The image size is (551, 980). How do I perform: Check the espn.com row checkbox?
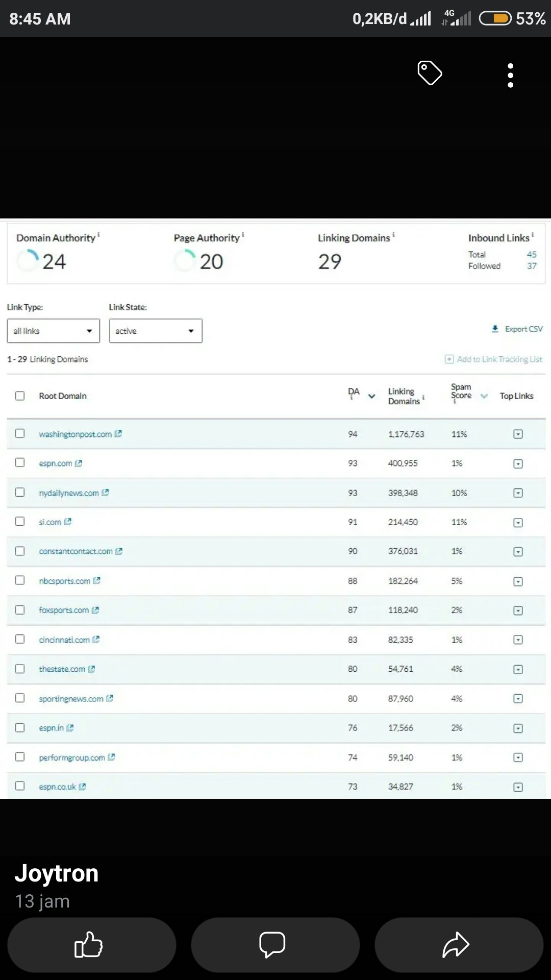tap(20, 462)
